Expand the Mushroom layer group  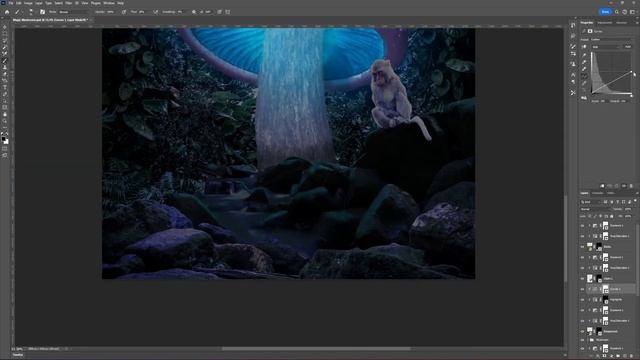(588, 340)
